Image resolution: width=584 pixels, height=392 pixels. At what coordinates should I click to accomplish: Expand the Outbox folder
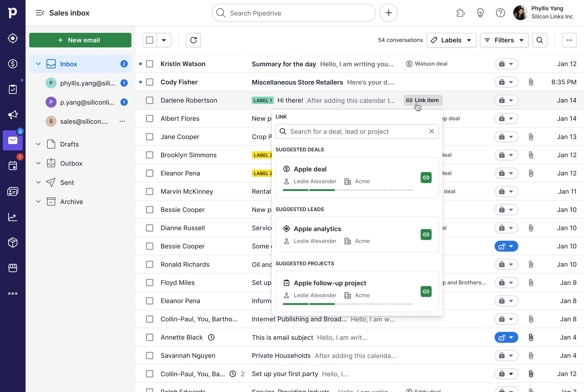[x=39, y=163]
